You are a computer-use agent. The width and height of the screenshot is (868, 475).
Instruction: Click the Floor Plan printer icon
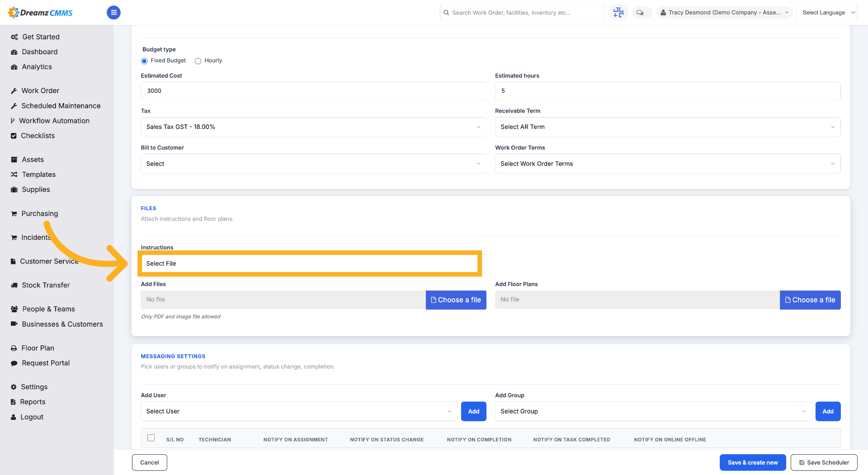click(14, 348)
